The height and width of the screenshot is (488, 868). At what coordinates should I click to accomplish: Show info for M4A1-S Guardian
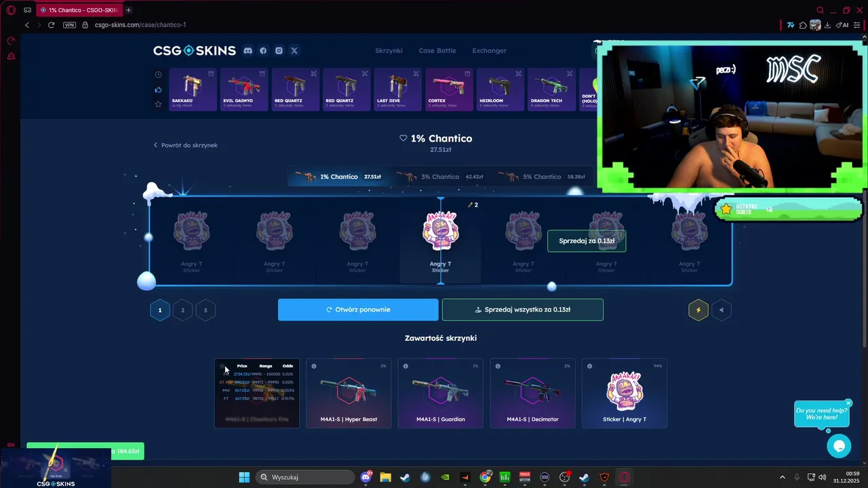[x=406, y=366]
